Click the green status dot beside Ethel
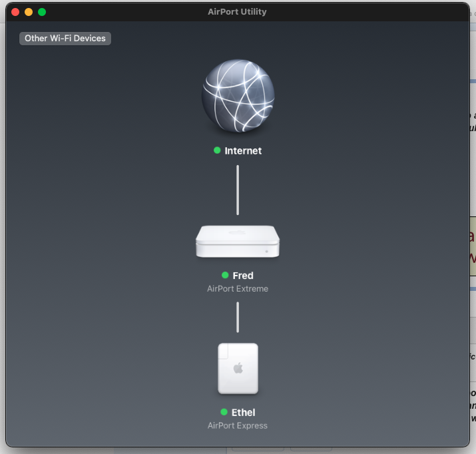The height and width of the screenshot is (454, 476). 224,412
